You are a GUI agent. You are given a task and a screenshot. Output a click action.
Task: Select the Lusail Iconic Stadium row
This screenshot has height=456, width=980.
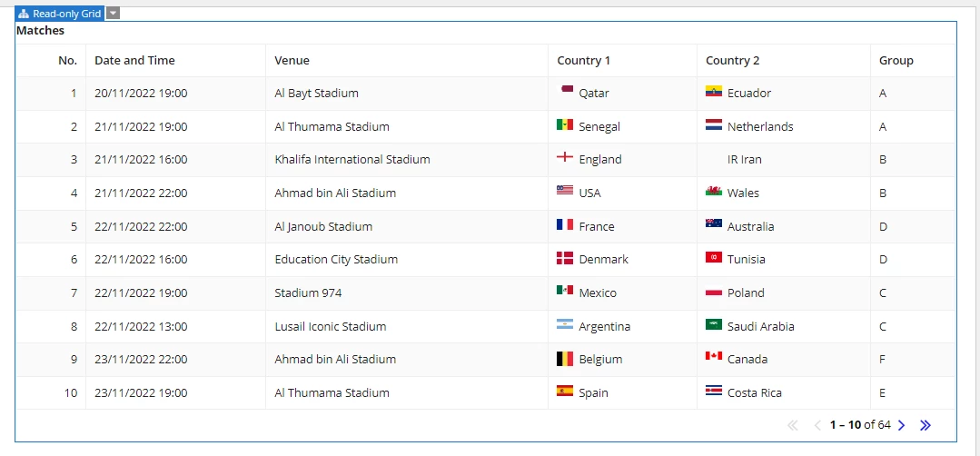point(486,326)
